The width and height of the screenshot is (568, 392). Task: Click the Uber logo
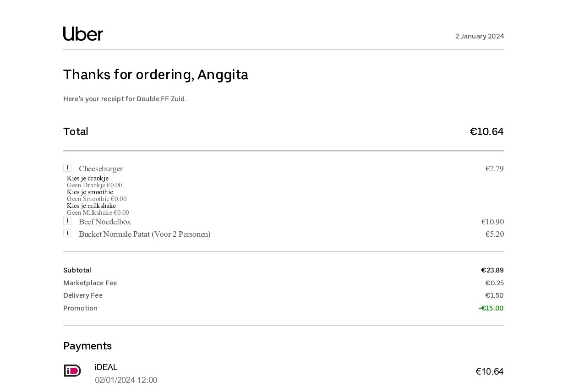click(83, 34)
